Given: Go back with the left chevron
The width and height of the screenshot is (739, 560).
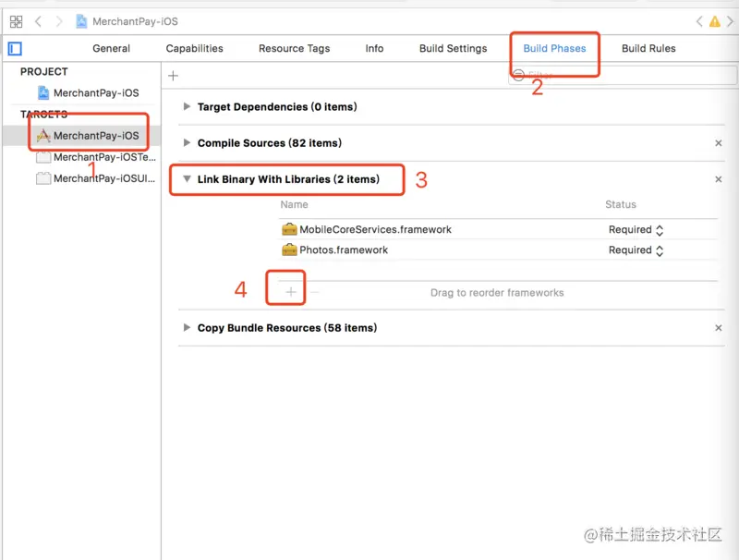Looking at the screenshot, I should pos(39,21).
